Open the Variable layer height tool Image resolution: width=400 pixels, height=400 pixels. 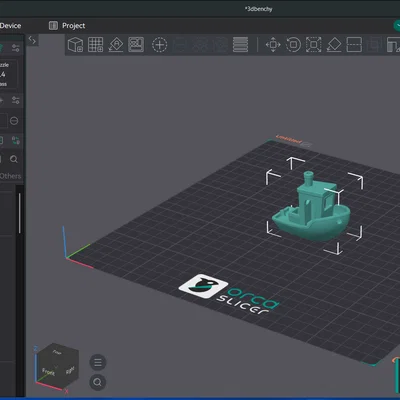(x=240, y=45)
